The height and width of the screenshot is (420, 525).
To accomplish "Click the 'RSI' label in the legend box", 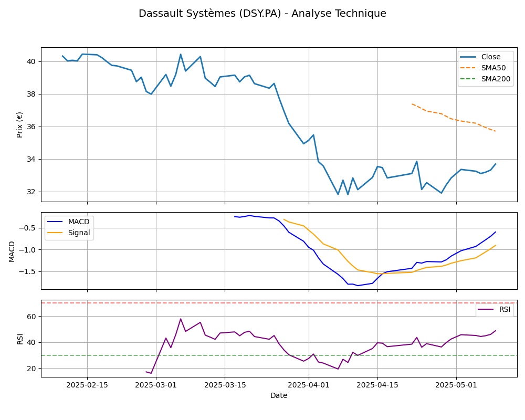I will (x=505, y=309).
